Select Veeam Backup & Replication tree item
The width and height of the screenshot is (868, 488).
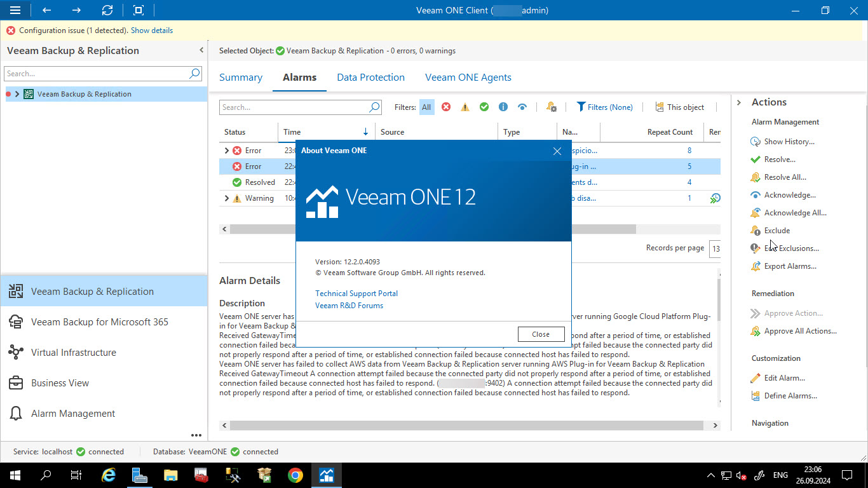[84, 94]
